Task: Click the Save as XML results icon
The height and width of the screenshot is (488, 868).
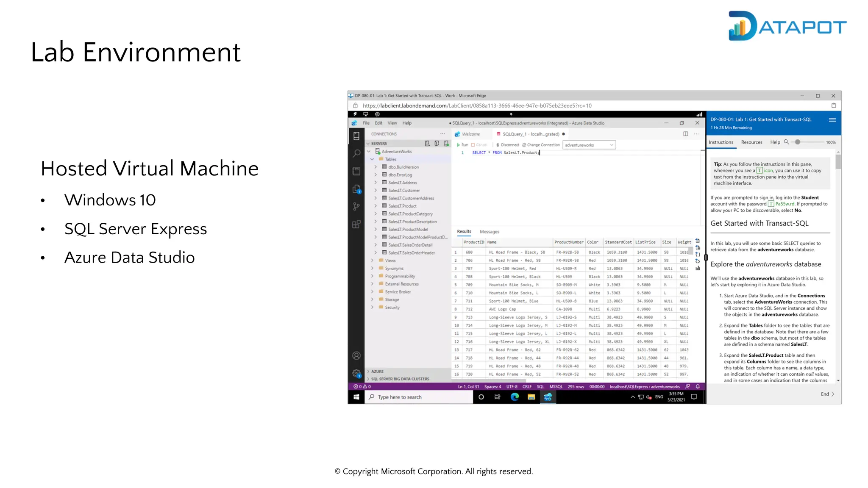Action: click(x=698, y=261)
